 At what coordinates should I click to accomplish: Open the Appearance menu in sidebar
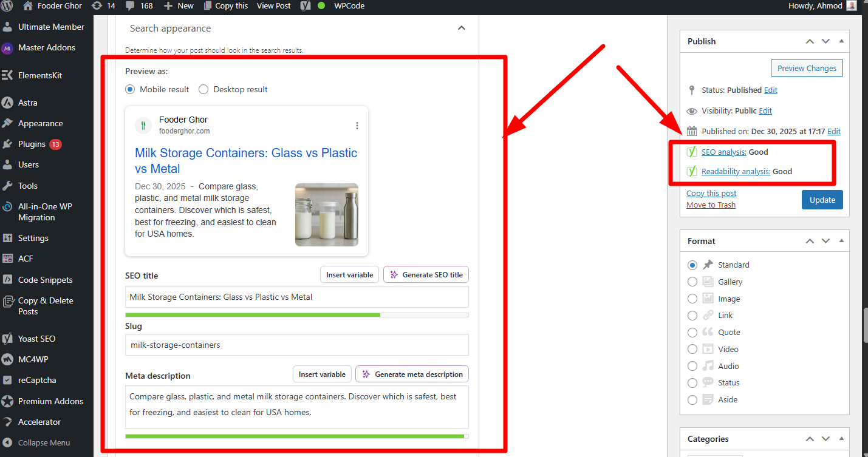coord(40,123)
